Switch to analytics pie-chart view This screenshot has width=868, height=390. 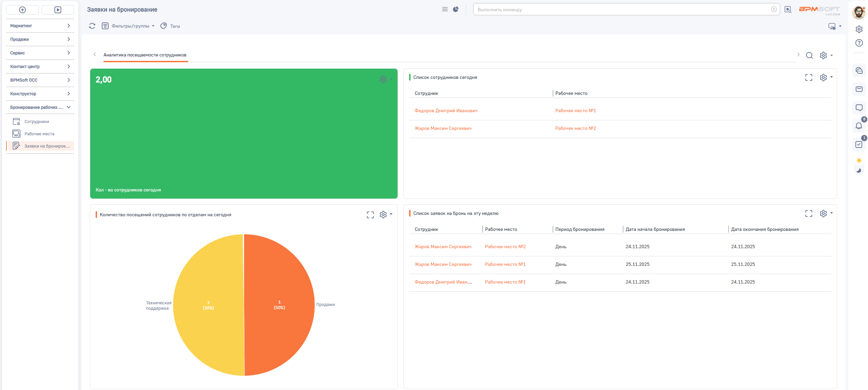tap(455, 10)
